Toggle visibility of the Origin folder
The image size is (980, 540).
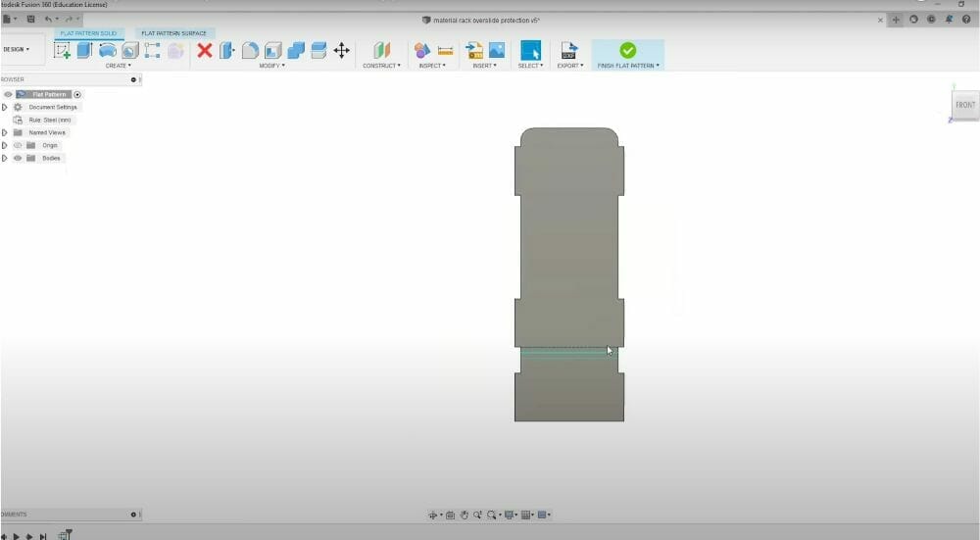tap(18, 145)
